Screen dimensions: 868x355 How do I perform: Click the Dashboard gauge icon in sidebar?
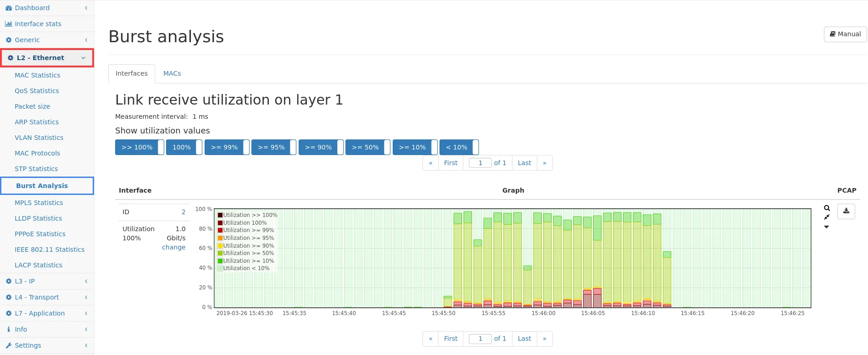pyautogui.click(x=9, y=8)
